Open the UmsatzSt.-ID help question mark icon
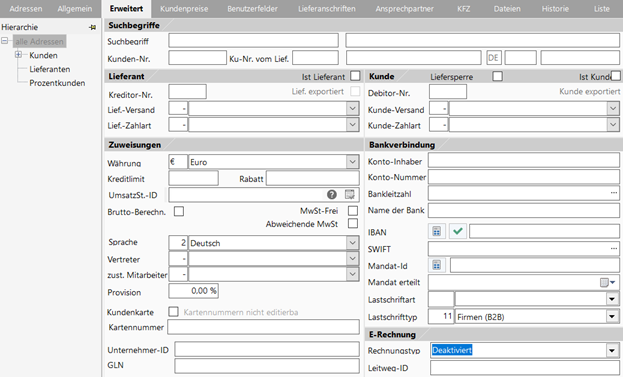The width and height of the screenshot is (623, 377). click(332, 194)
